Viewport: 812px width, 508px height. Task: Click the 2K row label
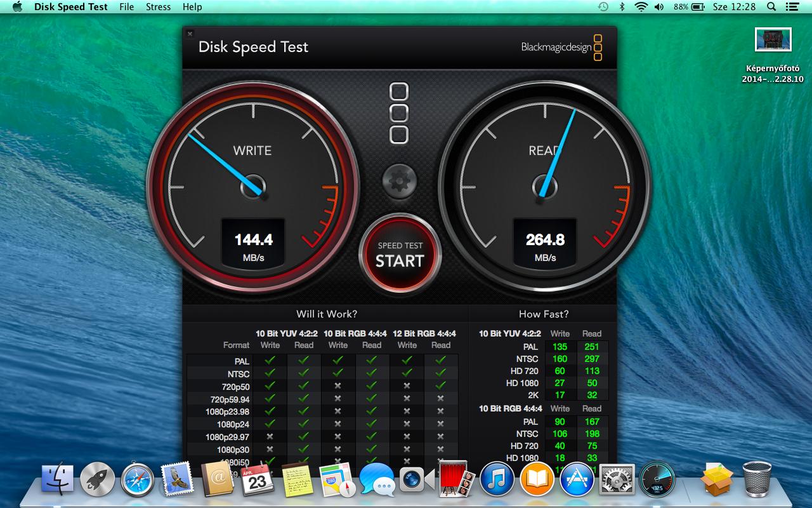pyautogui.click(x=532, y=395)
